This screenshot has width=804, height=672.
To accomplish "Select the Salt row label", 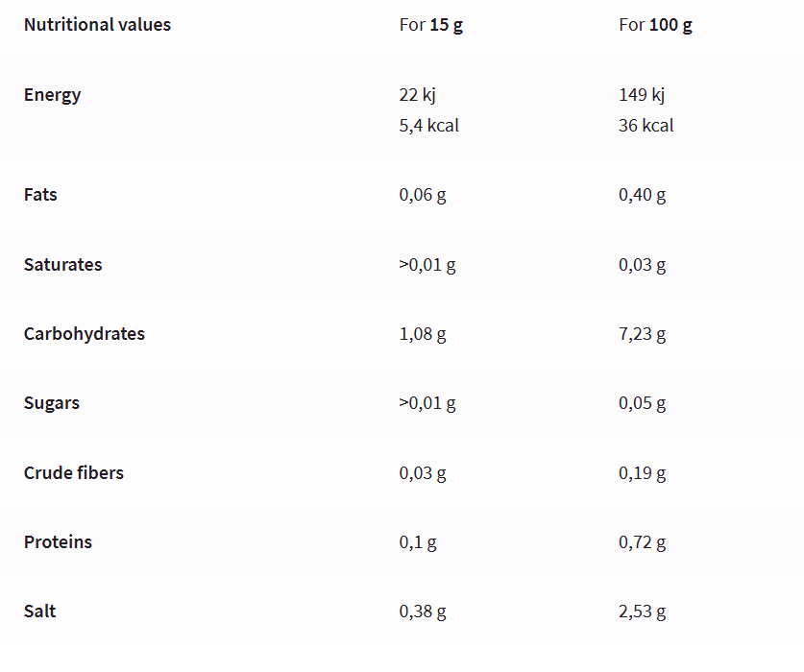I will pyautogui.click(x=40, y=612).
